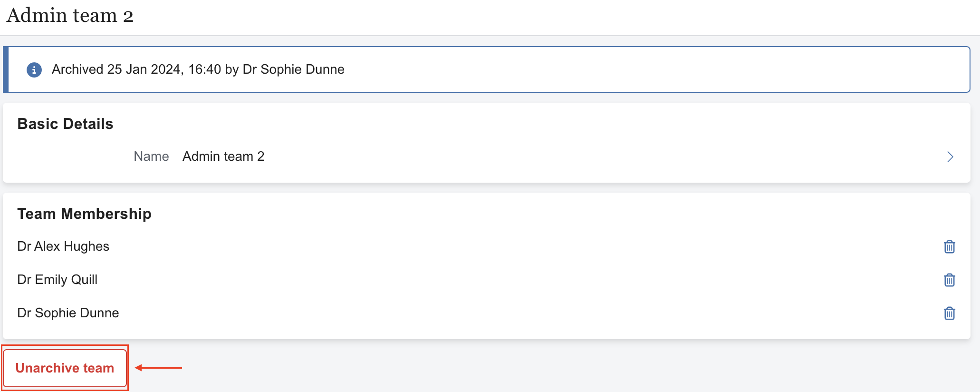
Task: Select member Dr Alex Hughes
Action: click(x=63, y=246)
